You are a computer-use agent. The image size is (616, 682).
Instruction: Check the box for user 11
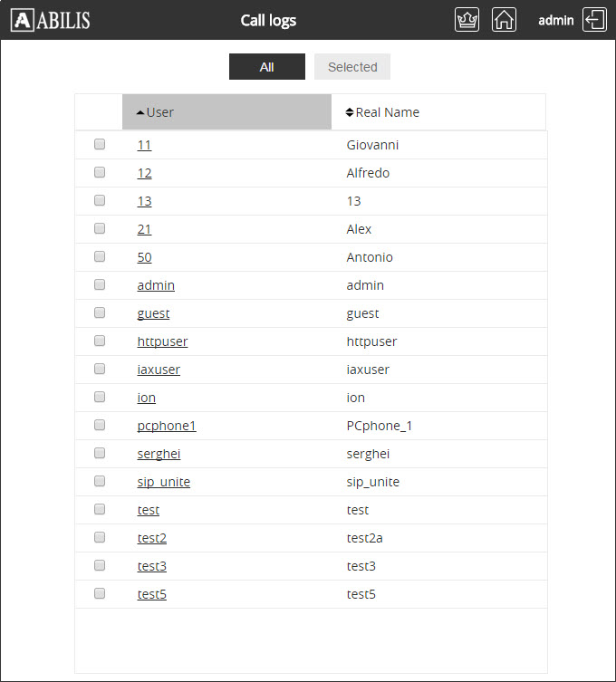(x=100, y=144)
